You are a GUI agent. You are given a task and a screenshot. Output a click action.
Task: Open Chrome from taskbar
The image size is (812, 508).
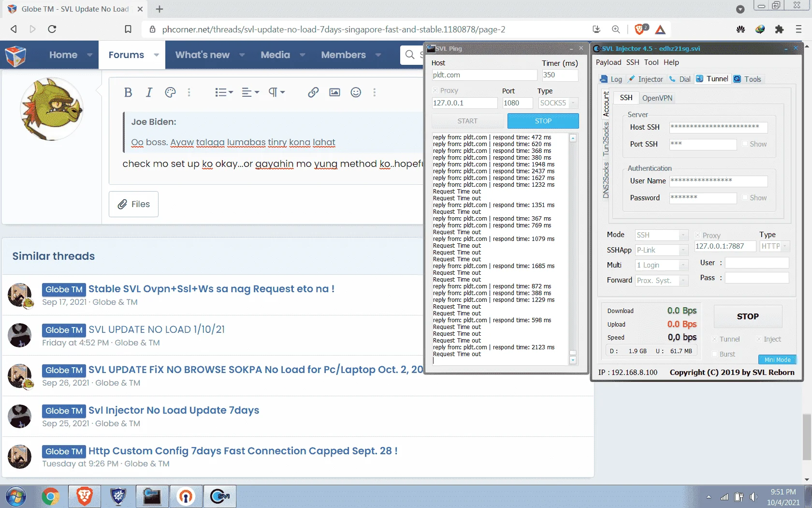pyautogui.click(x=50, y=497)
